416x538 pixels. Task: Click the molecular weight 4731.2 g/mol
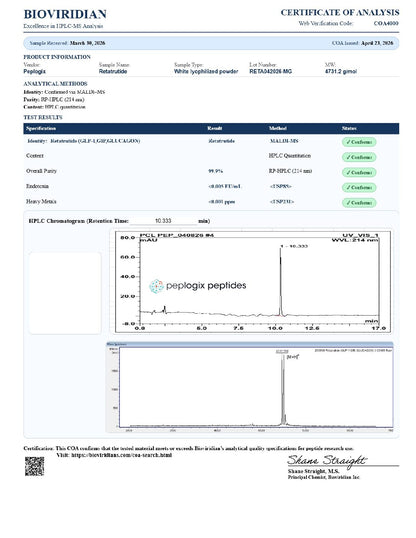point(341,71)
